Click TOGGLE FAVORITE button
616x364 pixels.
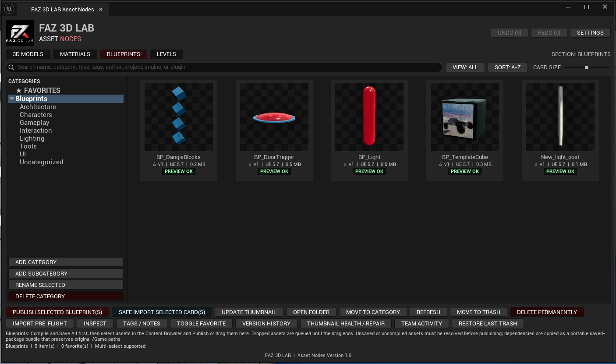tap(201, 323)
